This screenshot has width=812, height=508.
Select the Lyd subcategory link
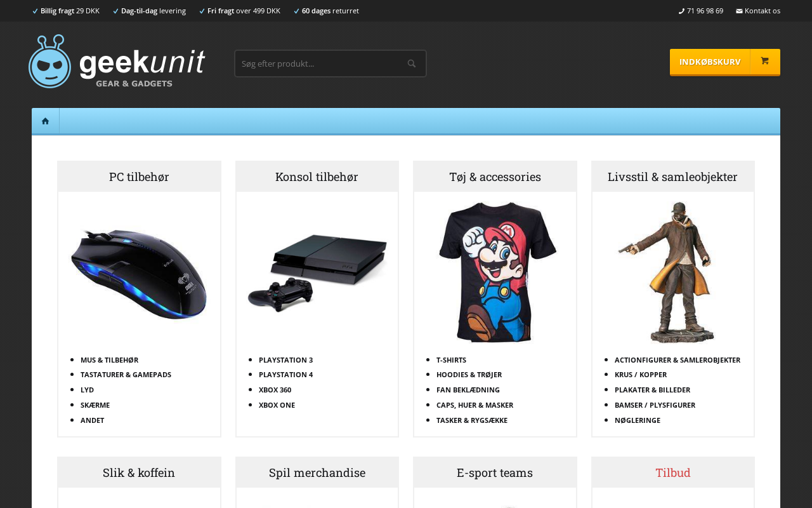87,390
